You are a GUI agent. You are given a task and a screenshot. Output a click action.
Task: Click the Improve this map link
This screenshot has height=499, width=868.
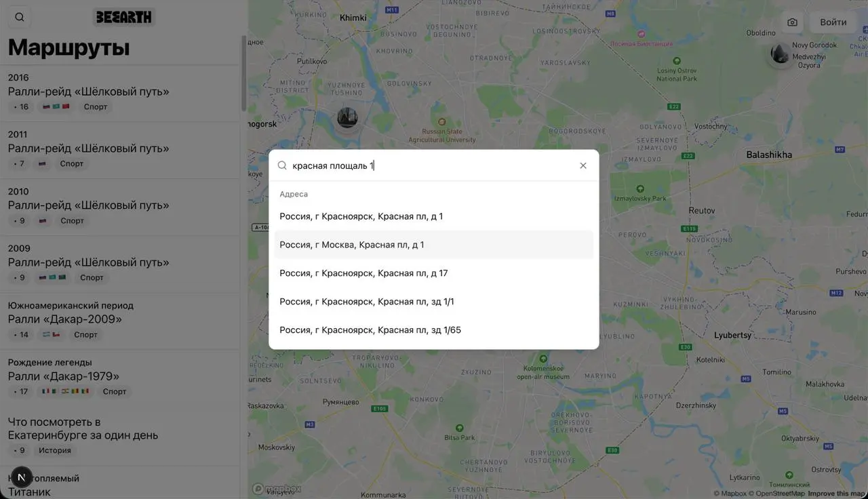pyautogui.click(x=837, y=494)
